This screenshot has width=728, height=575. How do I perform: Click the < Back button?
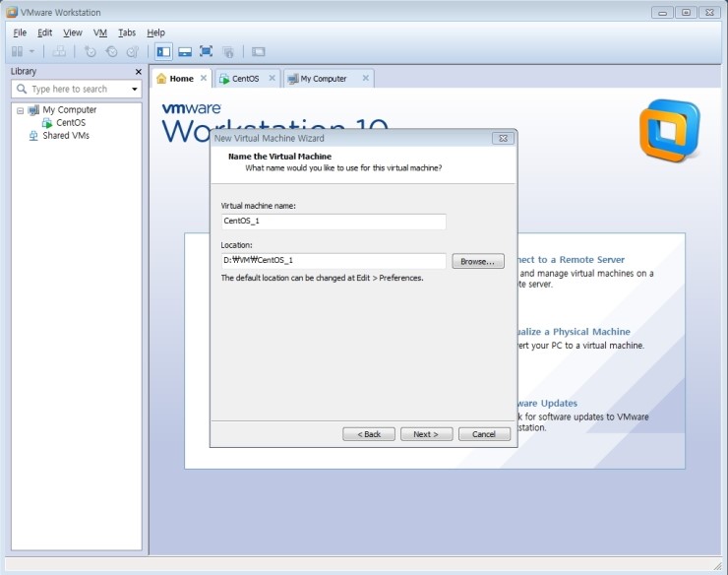[x=369, y=434]
